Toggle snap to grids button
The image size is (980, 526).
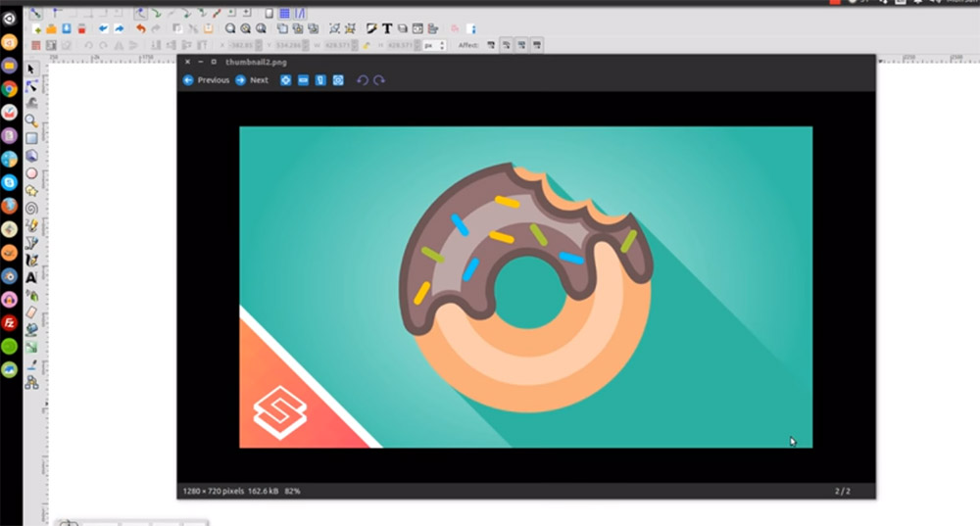click(284, 13)
